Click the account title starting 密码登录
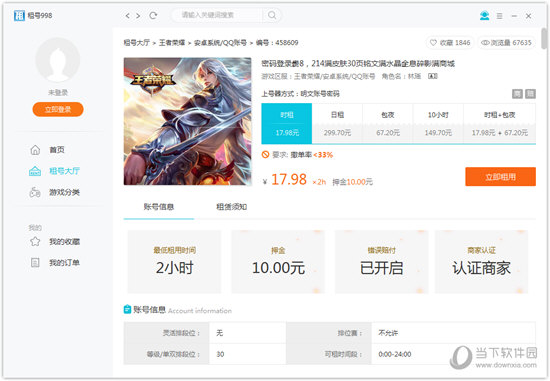Screen dimensions: 550x381 point(358,64)
